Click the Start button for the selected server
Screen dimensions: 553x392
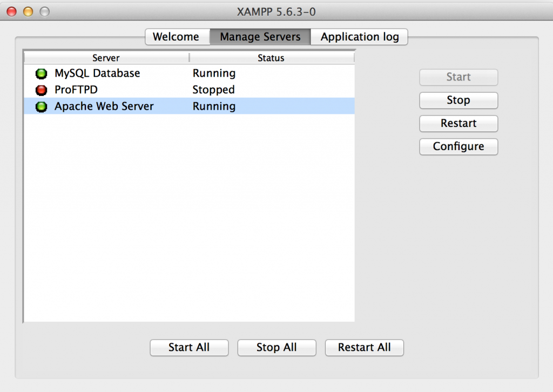458,77
